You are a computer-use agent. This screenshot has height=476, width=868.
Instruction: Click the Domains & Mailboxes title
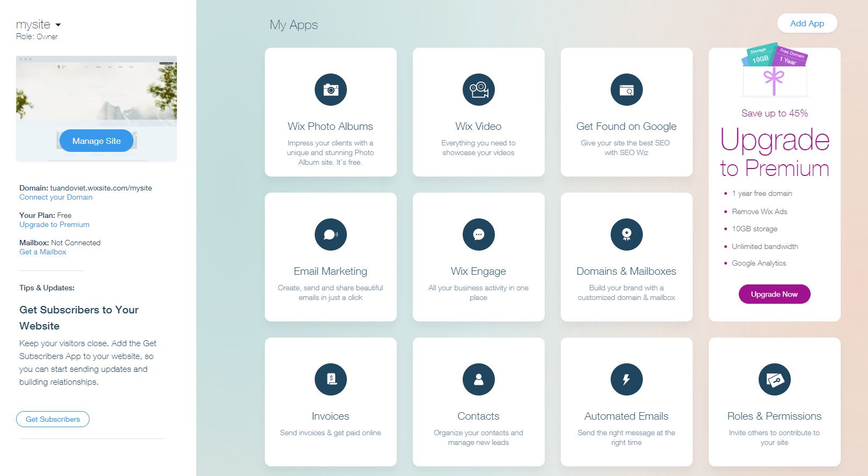click(626, 271)
